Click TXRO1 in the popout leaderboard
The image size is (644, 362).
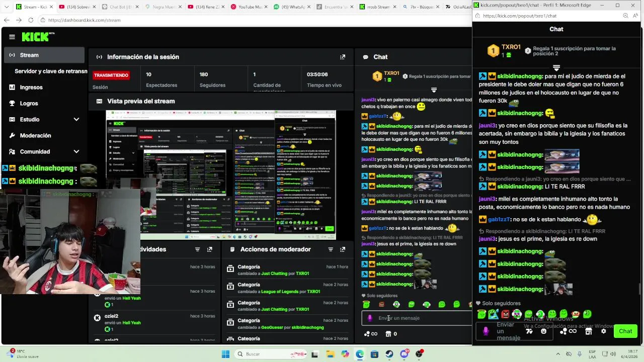coord(511,47)
